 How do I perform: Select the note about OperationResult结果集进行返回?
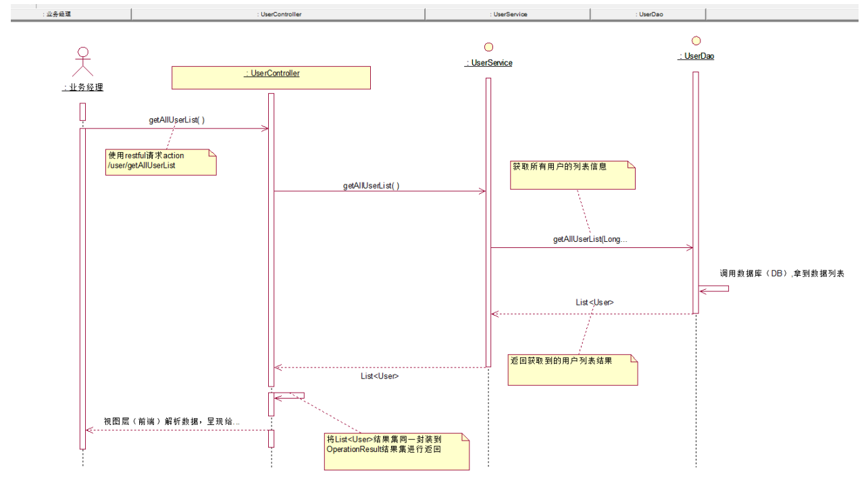397,451
